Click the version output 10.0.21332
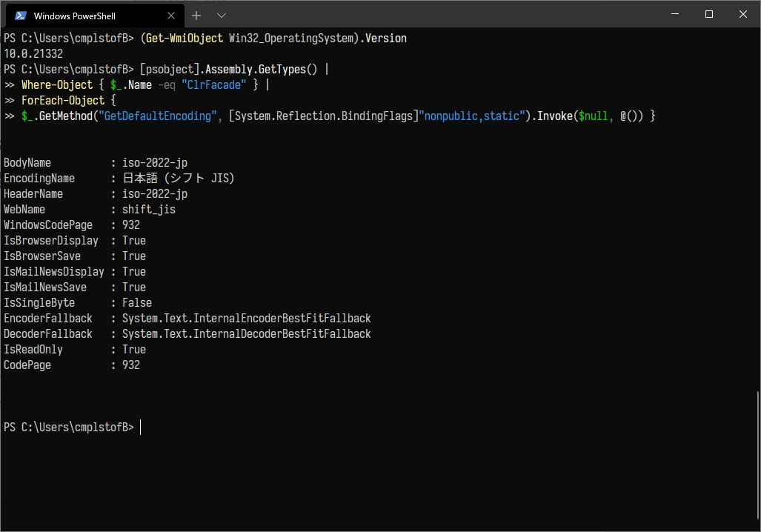The image size is (761, 532). click(33, 54)
